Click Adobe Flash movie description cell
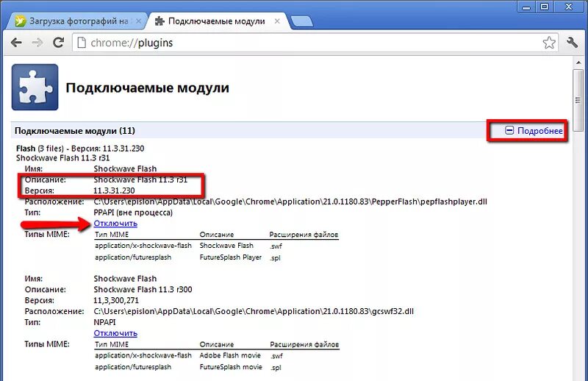 click(x=230, y=355)
